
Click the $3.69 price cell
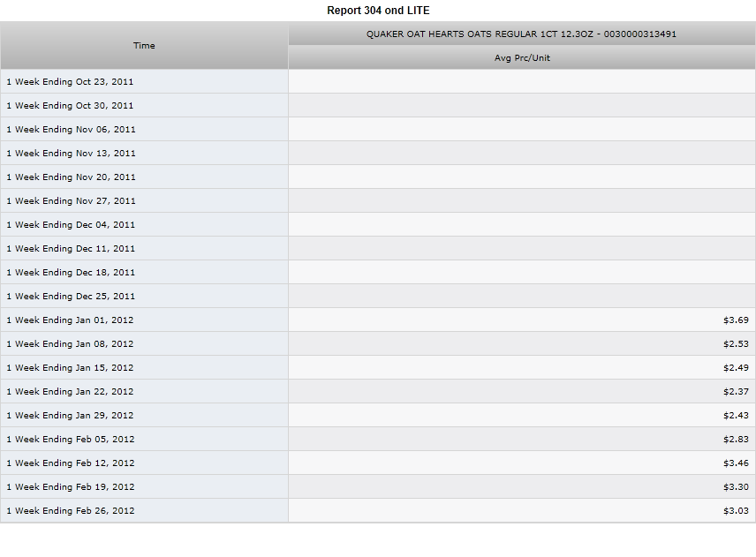522,320
